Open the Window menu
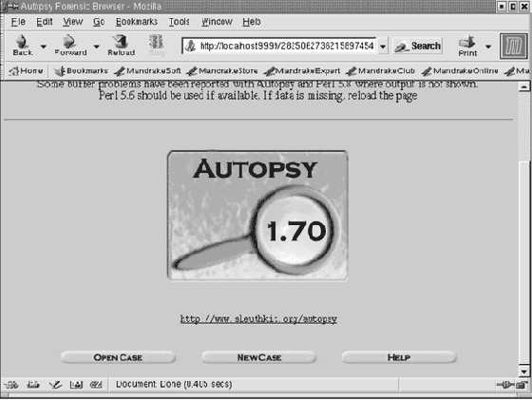Viewport: 532px width, 400px height. click(217, 22)
